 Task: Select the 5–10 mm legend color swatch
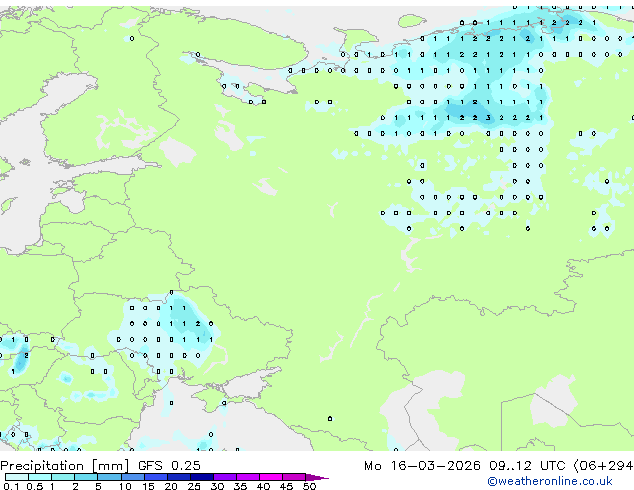tap(109, 477)
